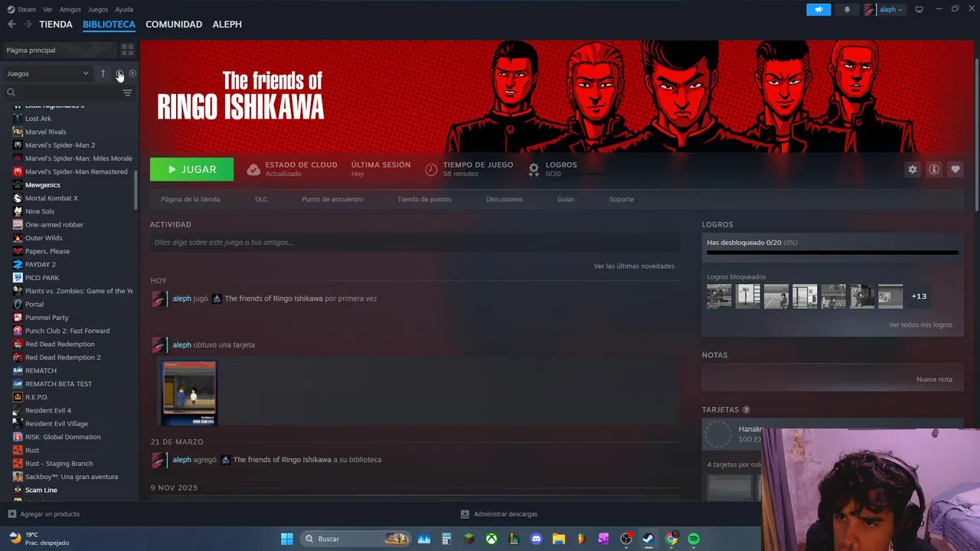
Task: Open the Juegos menu in menu bar
Action: [98, 9]
